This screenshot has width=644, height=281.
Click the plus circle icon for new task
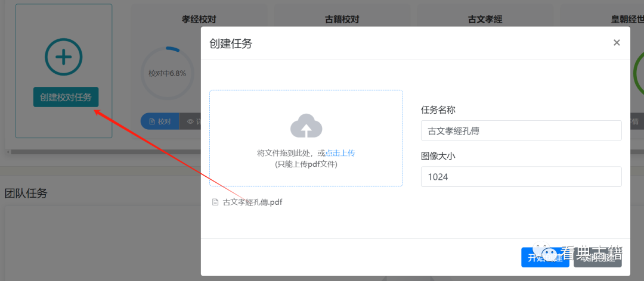click(64, 57)
